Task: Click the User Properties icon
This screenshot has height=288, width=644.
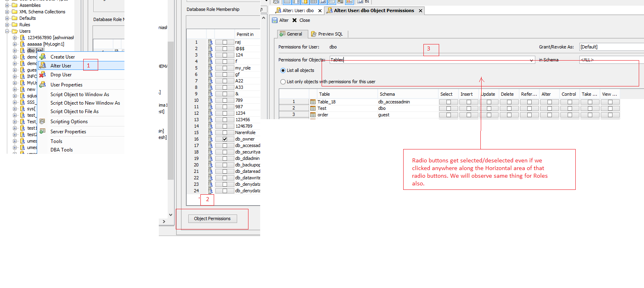Action: [42, 84]
